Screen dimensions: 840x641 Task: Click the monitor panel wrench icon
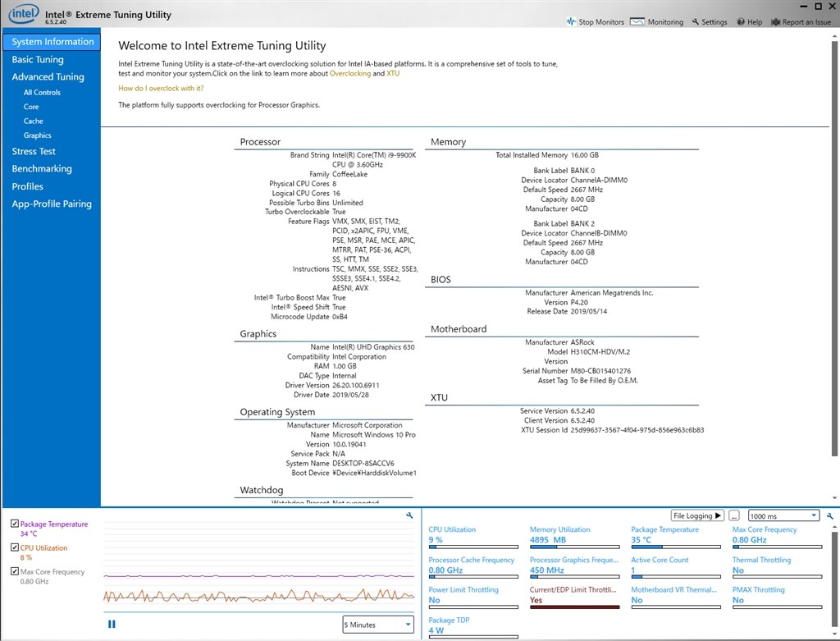point(830,515)
